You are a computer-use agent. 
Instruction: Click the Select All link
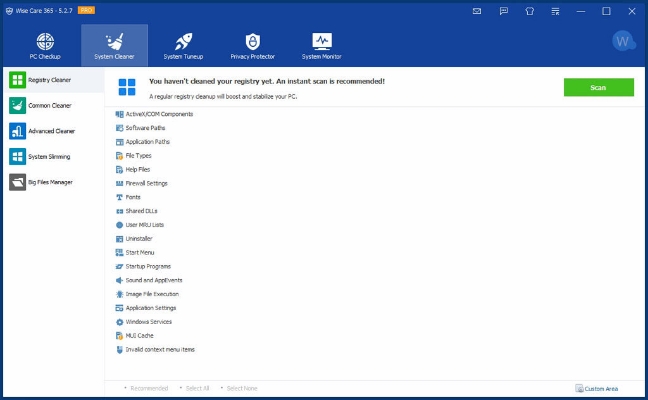click(197, 388)
